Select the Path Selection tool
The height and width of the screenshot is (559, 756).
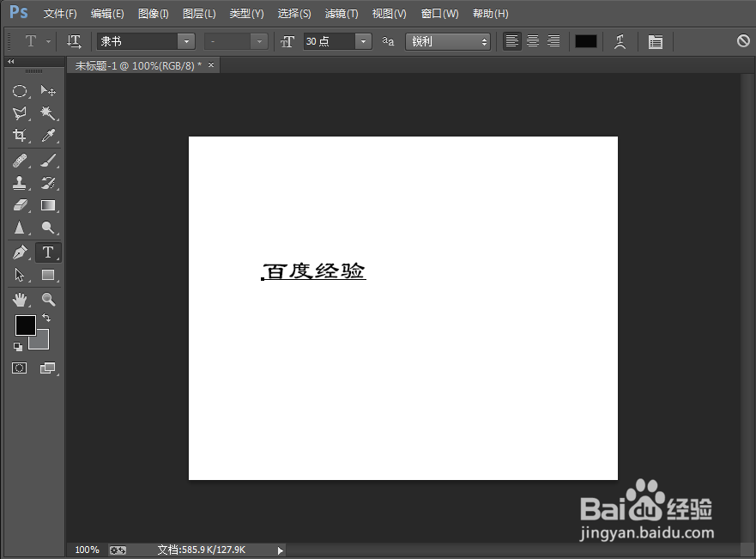(x=19, y=275)
